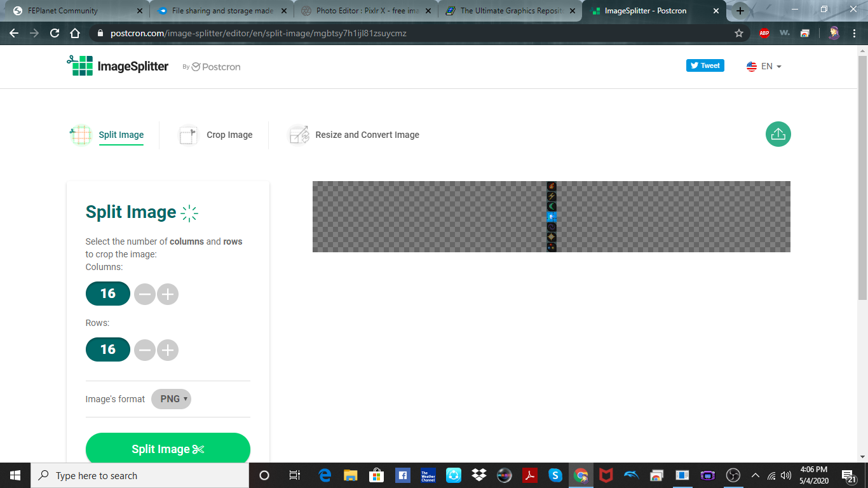Expand the EN language selector
This screenshot has width=868, height=488.
point(764,66)
